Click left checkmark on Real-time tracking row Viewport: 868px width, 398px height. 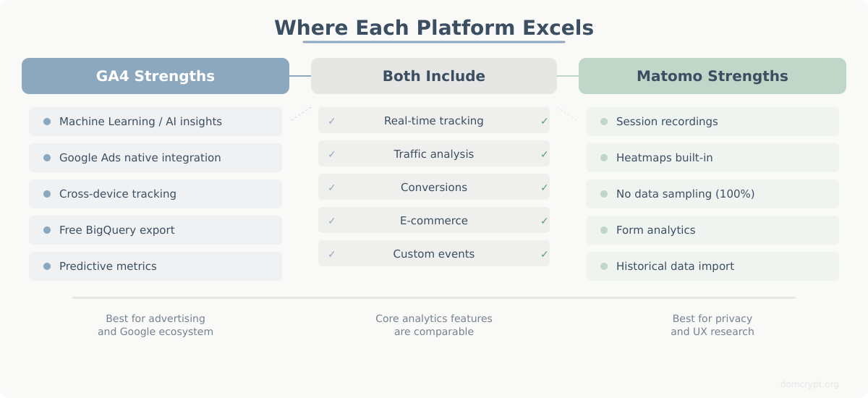pos(331,121)
